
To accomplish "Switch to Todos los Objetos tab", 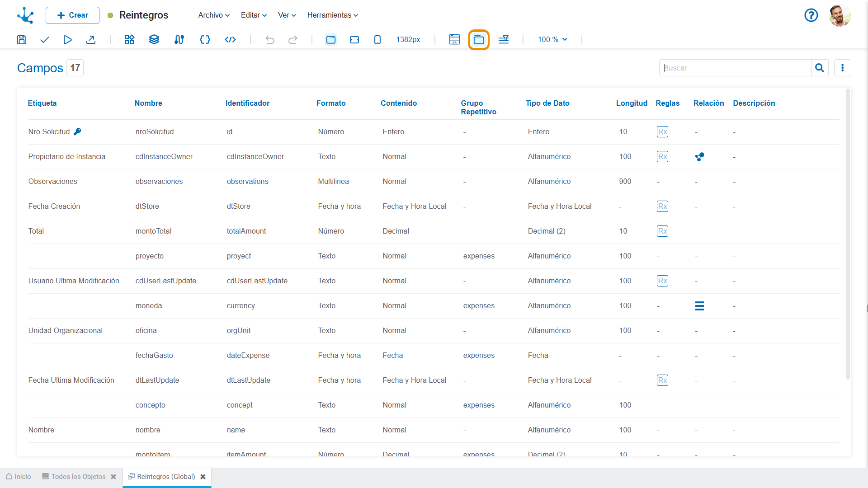I will 74,477.
